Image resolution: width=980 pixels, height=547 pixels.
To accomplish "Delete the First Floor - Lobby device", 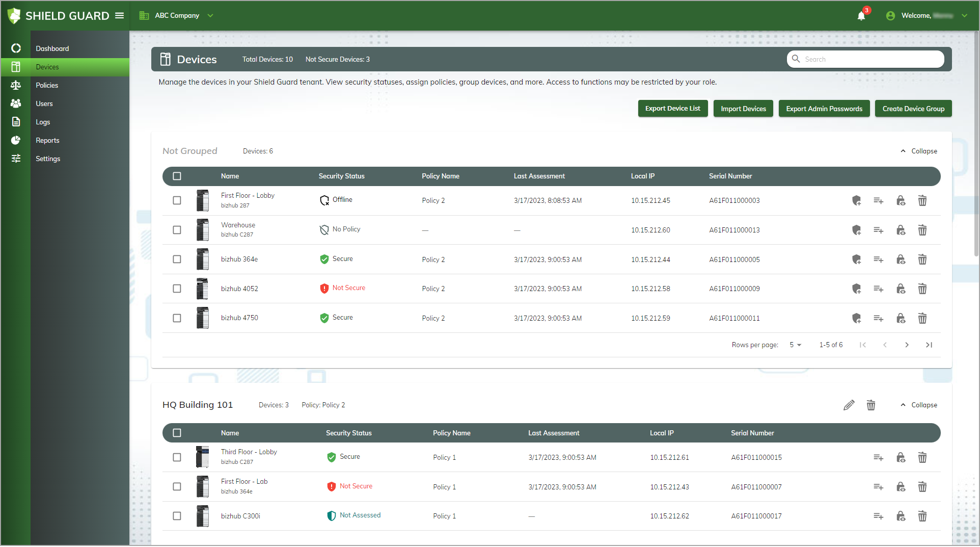I will click(922, 201).
